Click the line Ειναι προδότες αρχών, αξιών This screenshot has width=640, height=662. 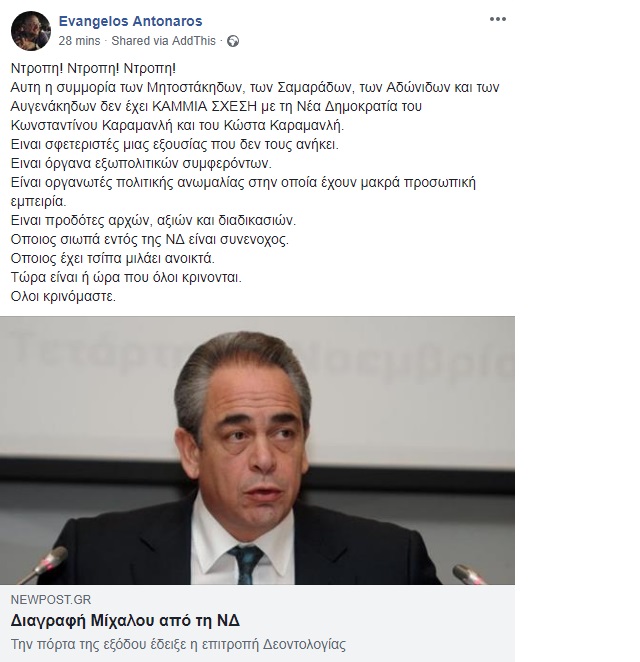click(x=153, y=220)
